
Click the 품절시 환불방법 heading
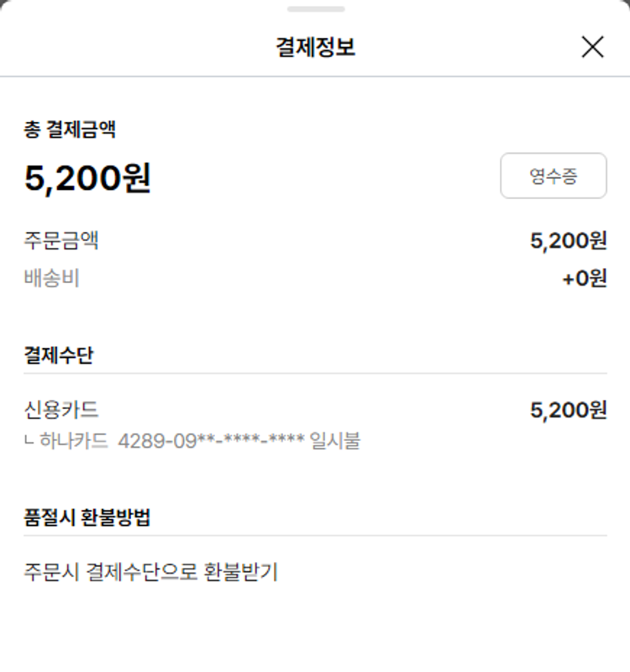coord(87,517)
